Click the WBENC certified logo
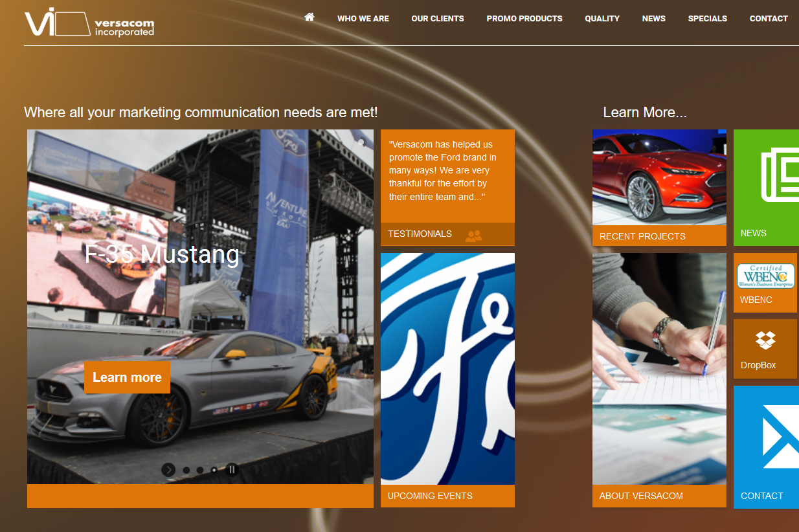 (x=766, y=276)
